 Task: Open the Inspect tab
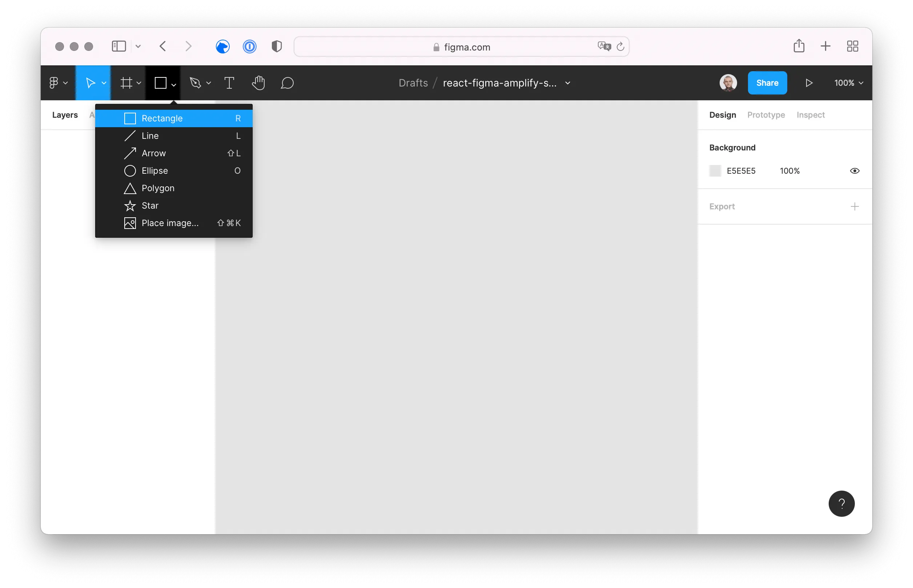810,115
